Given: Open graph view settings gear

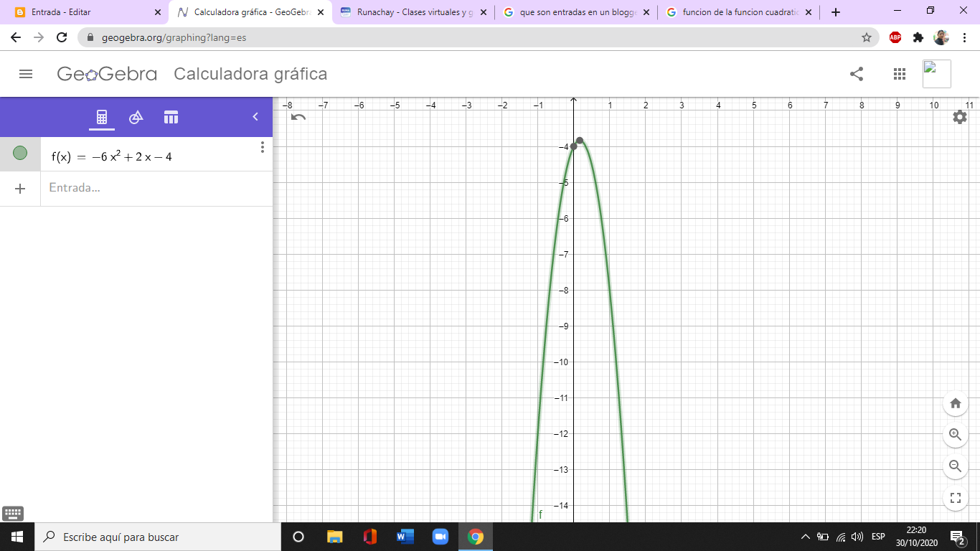Looking at the screenshot, I should (960, 117).
